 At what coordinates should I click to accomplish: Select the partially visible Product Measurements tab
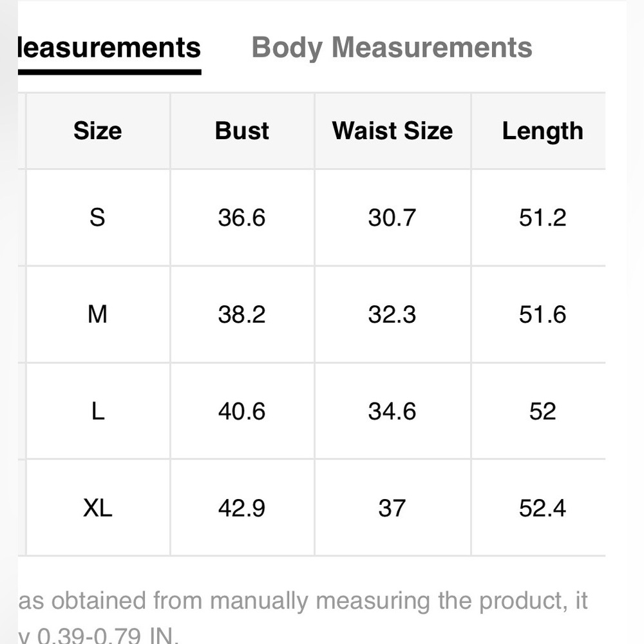(109, 48)
